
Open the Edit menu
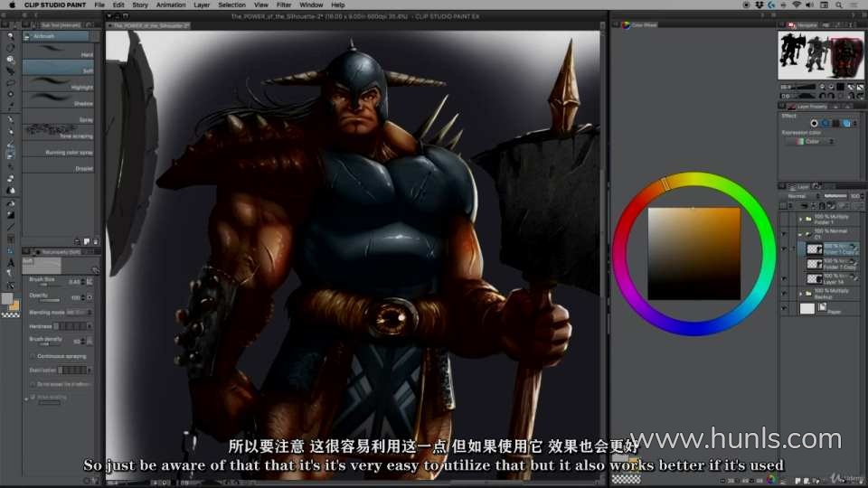(118, 5)
